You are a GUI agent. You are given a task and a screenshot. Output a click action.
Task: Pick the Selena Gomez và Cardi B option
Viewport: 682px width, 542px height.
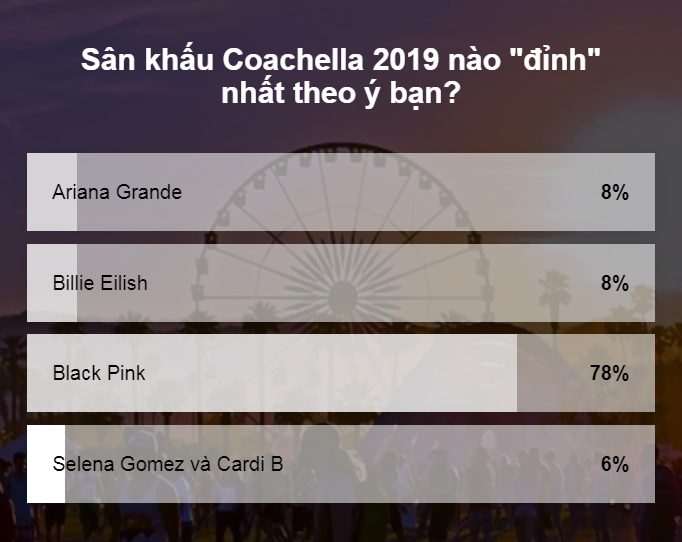(x=340, y=464)
